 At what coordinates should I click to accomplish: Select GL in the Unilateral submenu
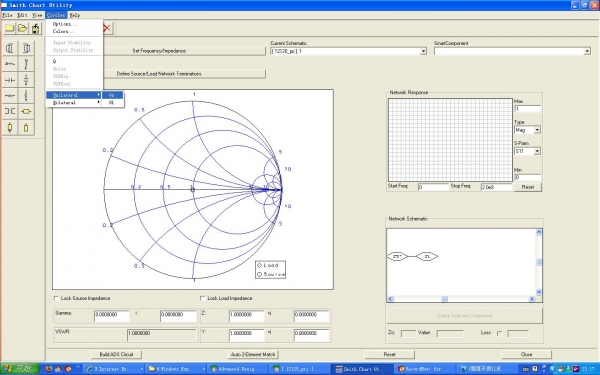tap(112, 103)
